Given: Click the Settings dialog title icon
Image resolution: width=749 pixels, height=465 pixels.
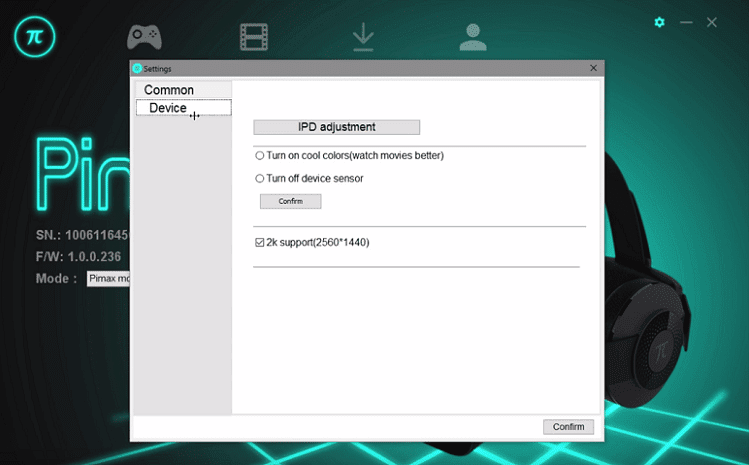Looking at the screenshot, I should click(137, 68).
